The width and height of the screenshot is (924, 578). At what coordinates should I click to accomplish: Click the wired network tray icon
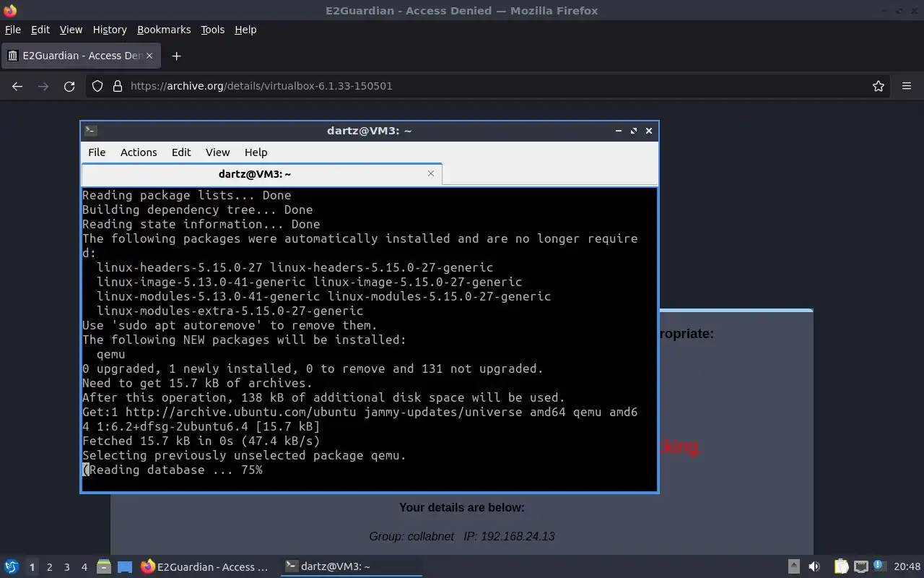pos(860,566)
